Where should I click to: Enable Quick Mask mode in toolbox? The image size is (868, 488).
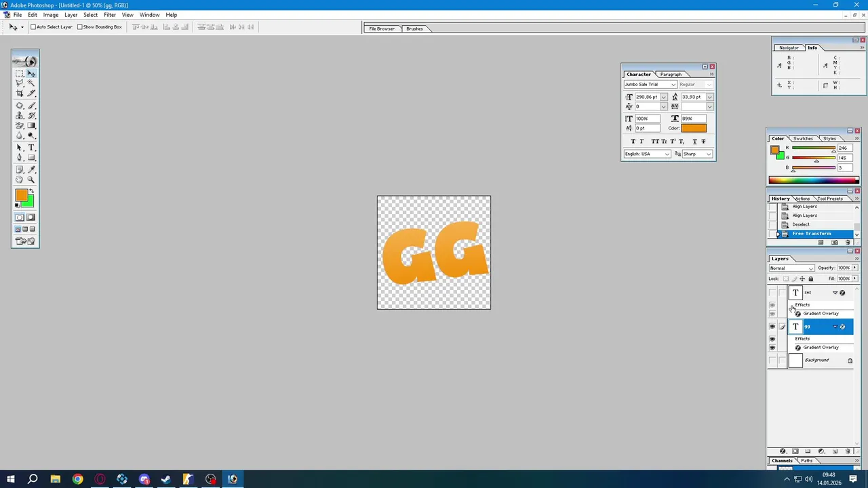31,217
